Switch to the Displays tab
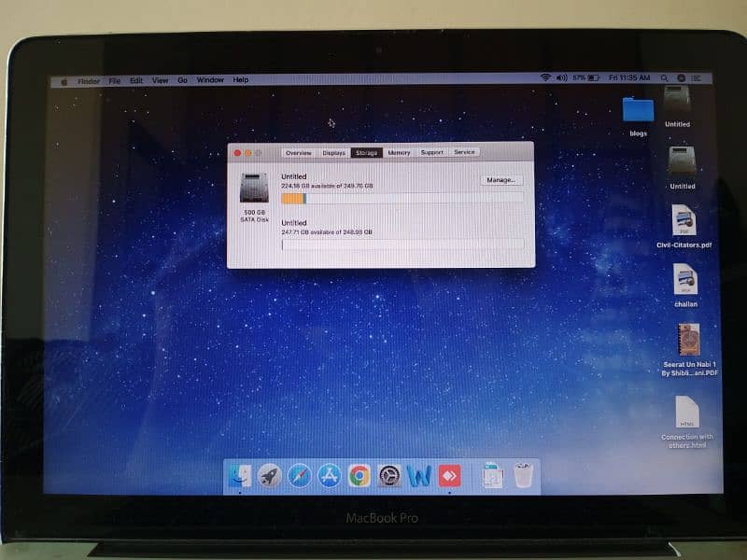 coord(333,153)
